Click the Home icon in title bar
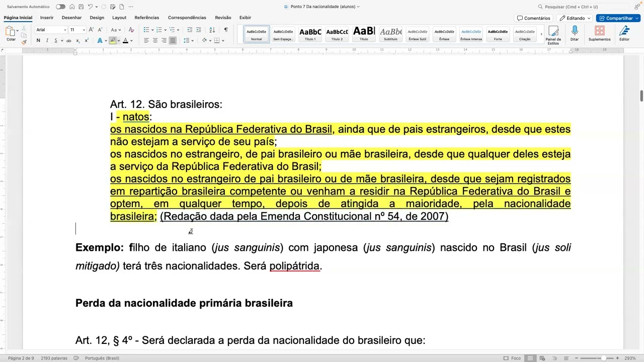Image resolution: width=644 pixels, height=362 pixels. [x=72, y=7]
